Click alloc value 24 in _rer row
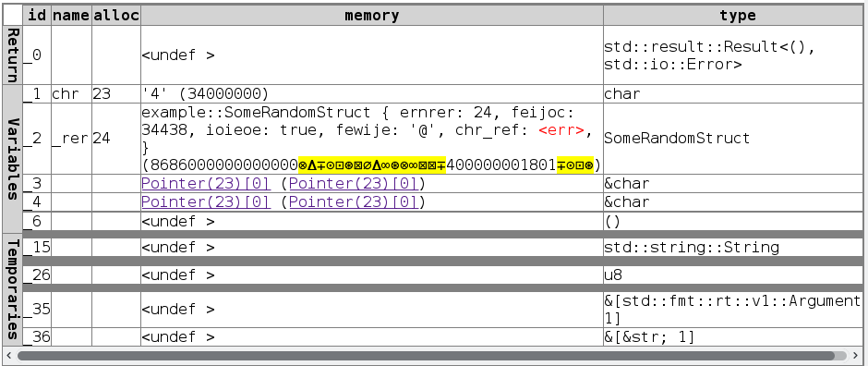868x366 pixels. point(102,139)
